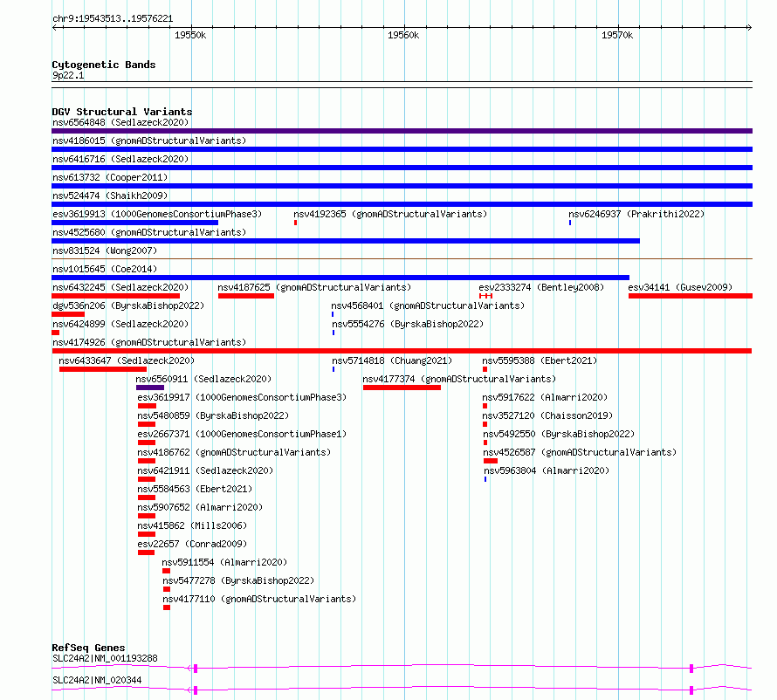Select SLC24A2|NM_020344 gene label

click(97, 680)
